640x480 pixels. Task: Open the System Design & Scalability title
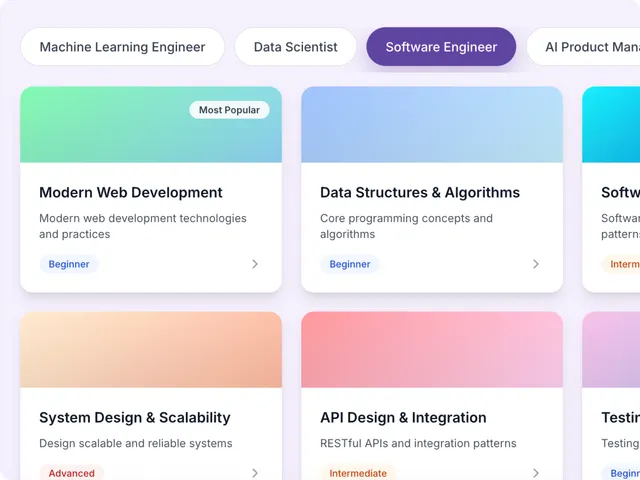click(135, 418)
